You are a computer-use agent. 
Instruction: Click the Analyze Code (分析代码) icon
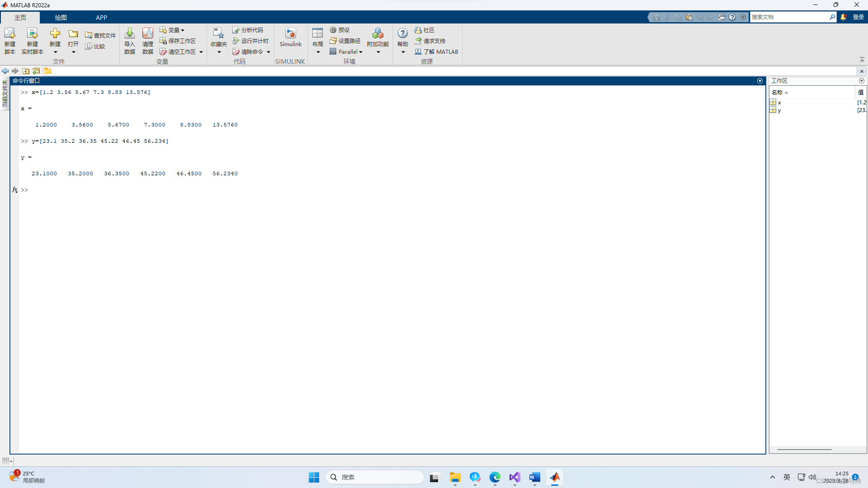point(236,30)
